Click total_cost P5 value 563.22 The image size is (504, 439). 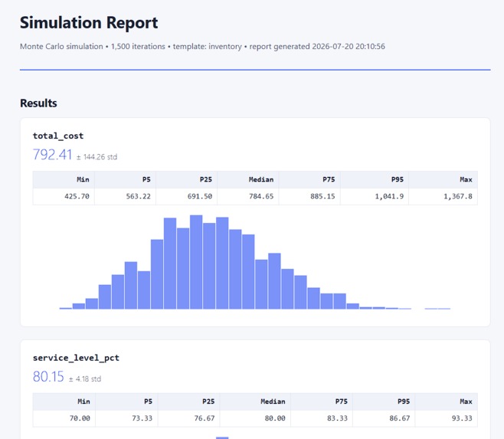pyautogui.click(x=138, y=196)
